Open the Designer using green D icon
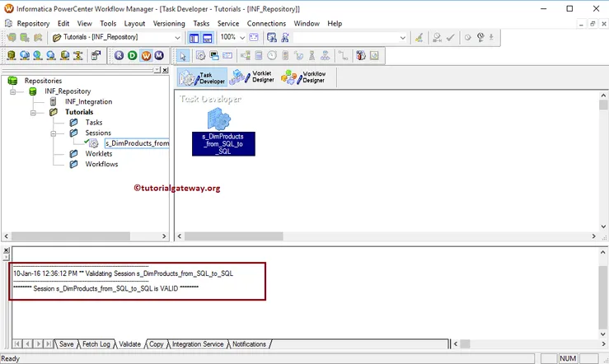 133,55
